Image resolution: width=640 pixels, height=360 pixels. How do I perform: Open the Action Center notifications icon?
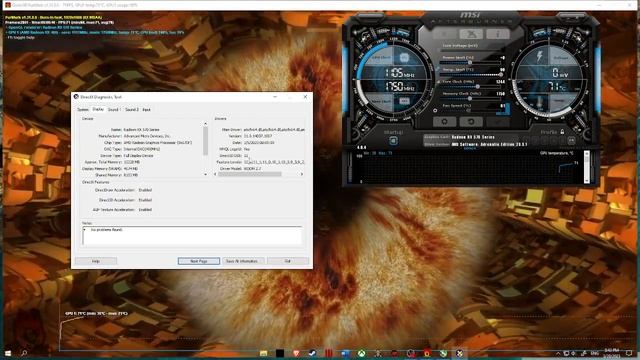pyautogui.click(x=629, y=353)
